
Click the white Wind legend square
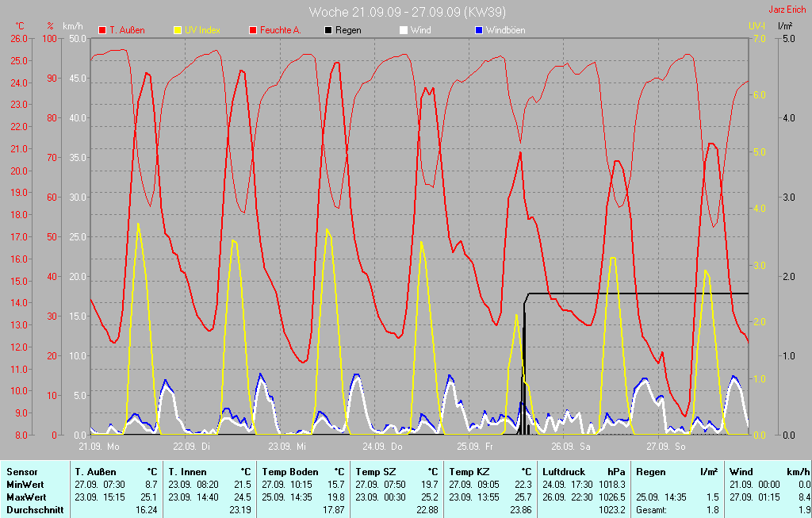(x=404, y=30)
